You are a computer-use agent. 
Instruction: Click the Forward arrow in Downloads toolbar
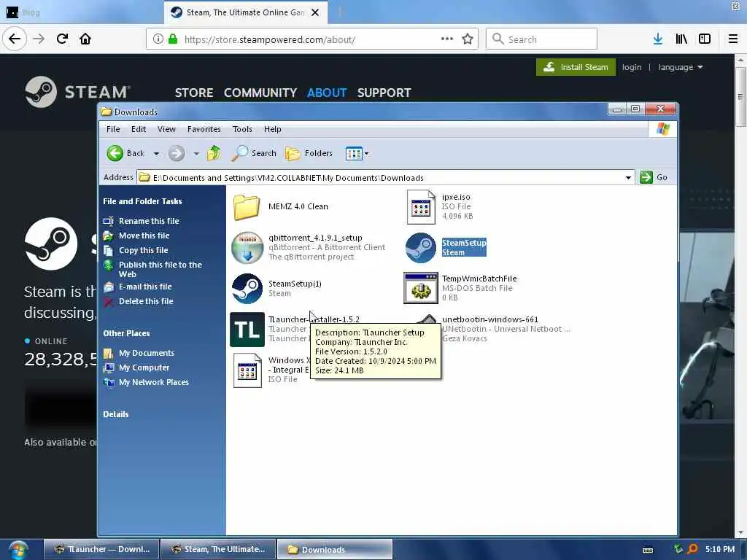pyautogui.click(x=177, y=153)
